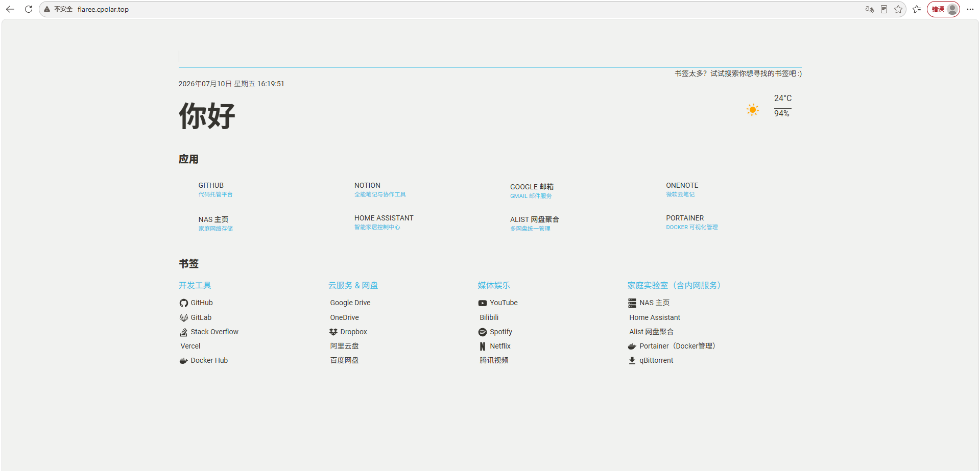Open the GitHub bookmark with octocat icon
This screenshot has width=980, height=471.
[x=184, y=303]
